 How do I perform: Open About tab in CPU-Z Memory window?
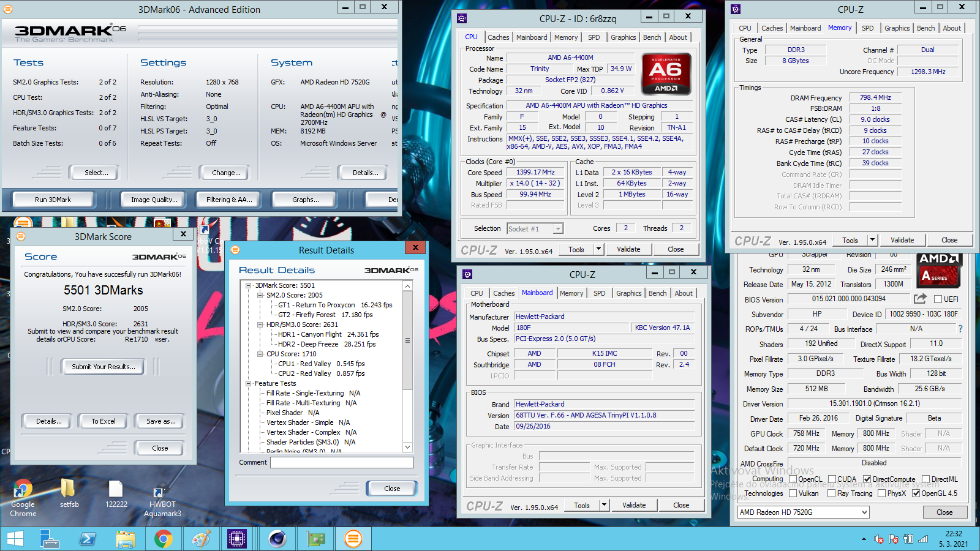951,28
